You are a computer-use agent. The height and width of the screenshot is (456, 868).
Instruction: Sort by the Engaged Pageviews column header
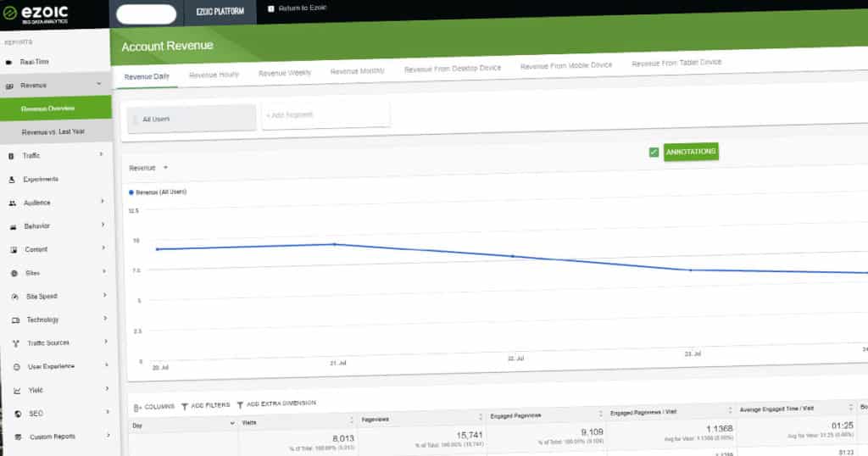515,416
